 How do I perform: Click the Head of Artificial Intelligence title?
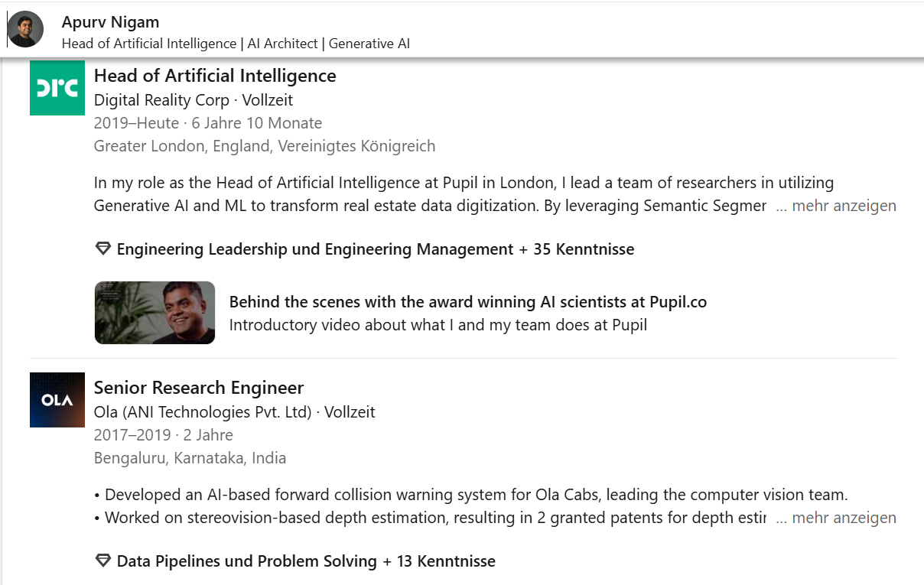[x=215, y=76]
